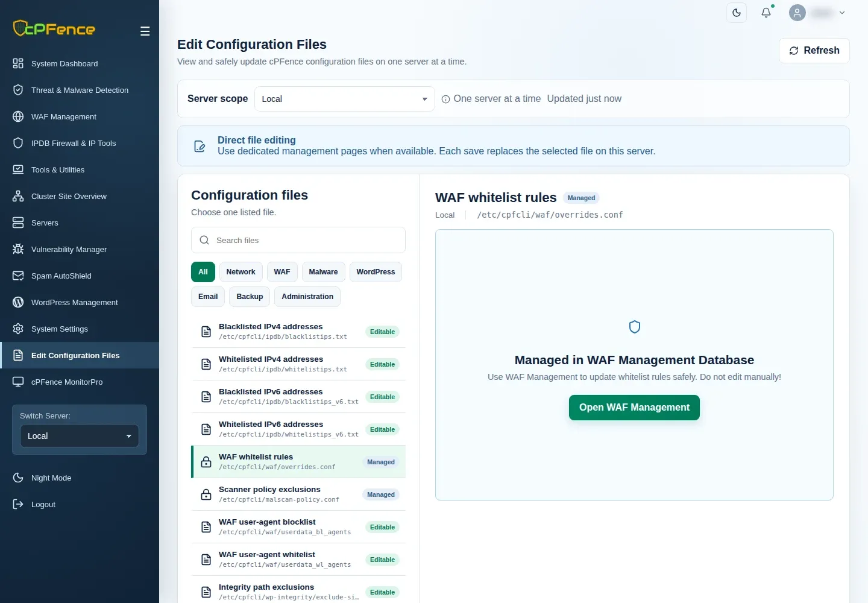Select Whitelisted IPv6 addresses file
Viewport: 868px width, 603px height.
tap(298, 429)
